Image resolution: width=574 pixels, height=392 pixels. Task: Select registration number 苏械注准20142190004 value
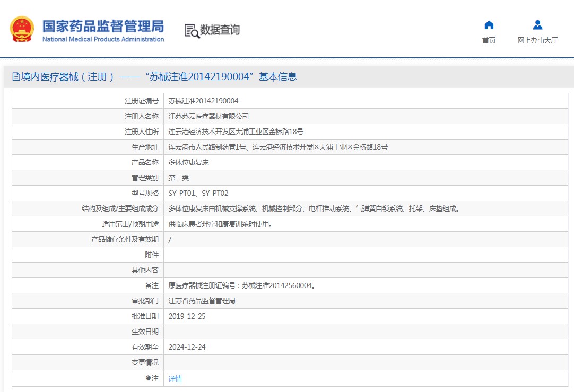(203, 101)
